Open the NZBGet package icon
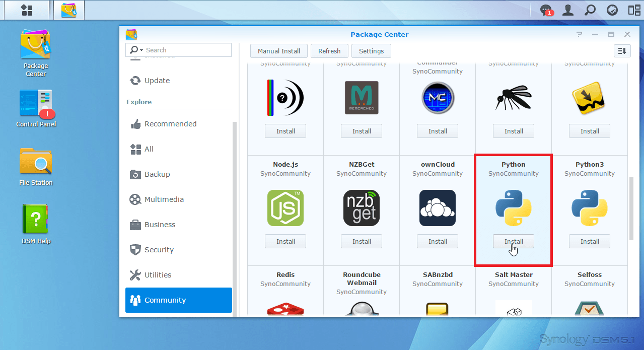The width and height of the screenshot is (644, 350). 362,208
